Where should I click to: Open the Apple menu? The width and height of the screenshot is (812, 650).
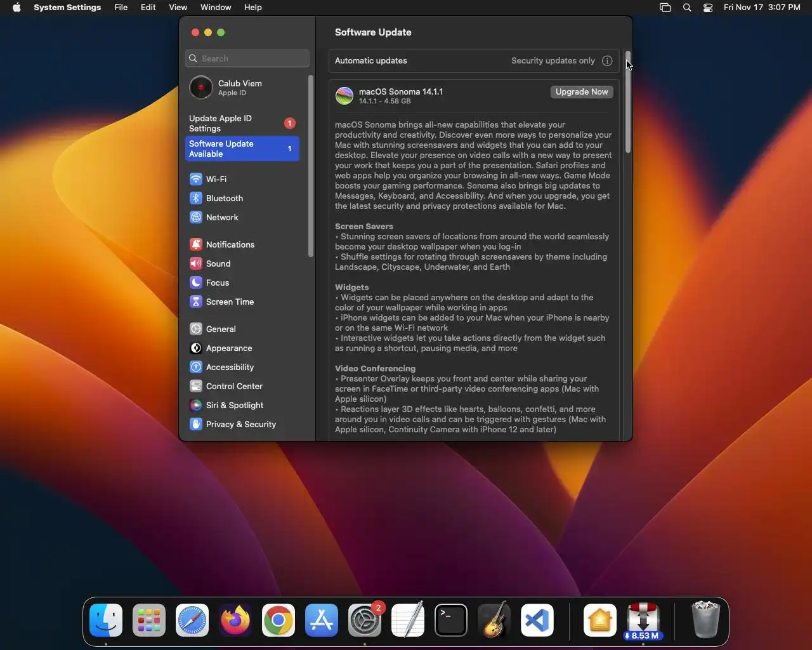pyautogui.click(x=16, y=8)
